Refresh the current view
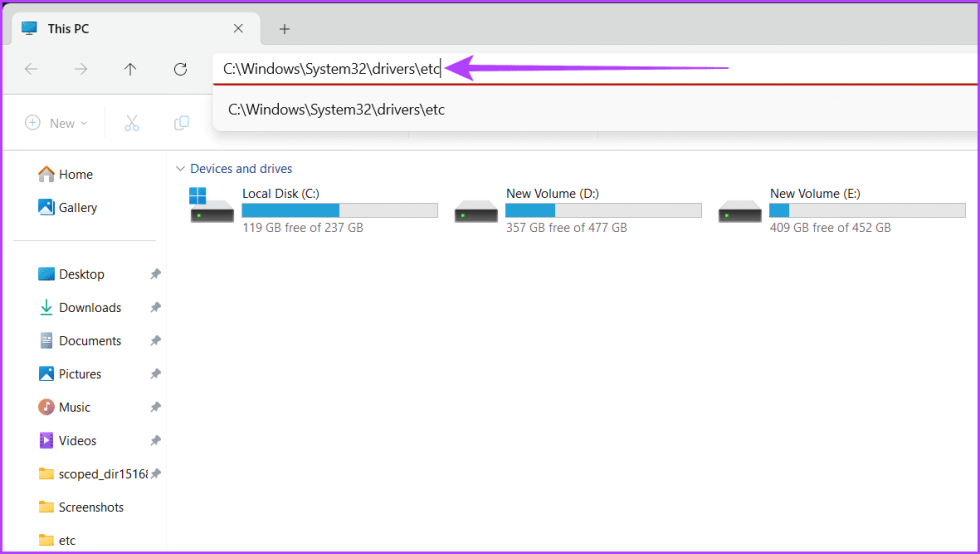980x554 pixels. [181, 69]
